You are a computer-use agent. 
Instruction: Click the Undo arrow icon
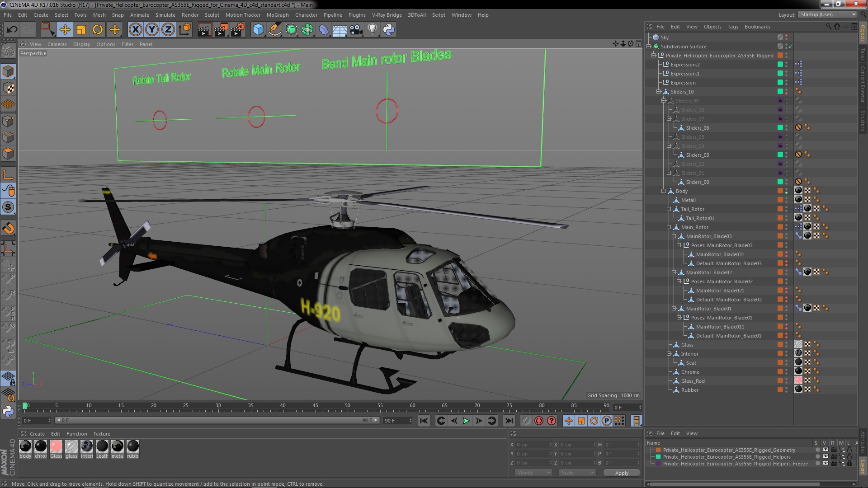pos(12,30)
